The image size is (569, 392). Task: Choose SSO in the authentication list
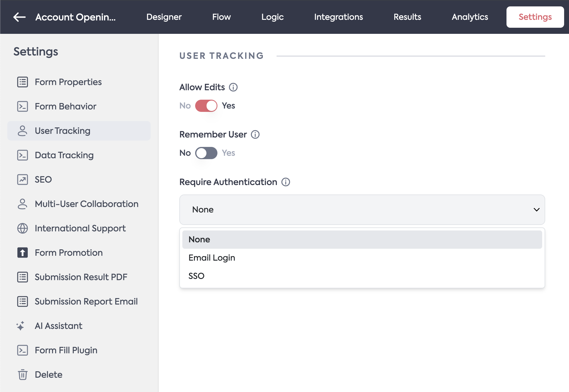coord(196,276)
